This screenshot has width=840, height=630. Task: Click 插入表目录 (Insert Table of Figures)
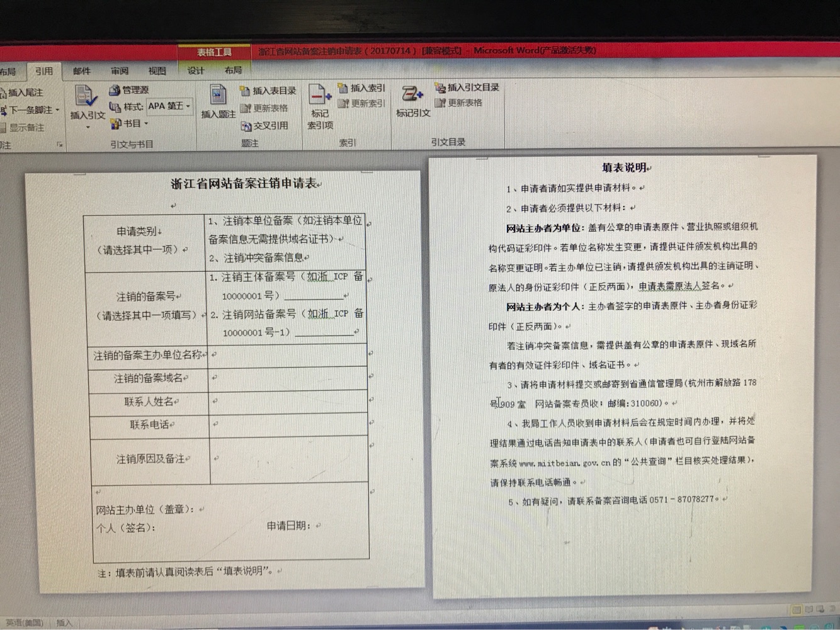pos(268,91)
